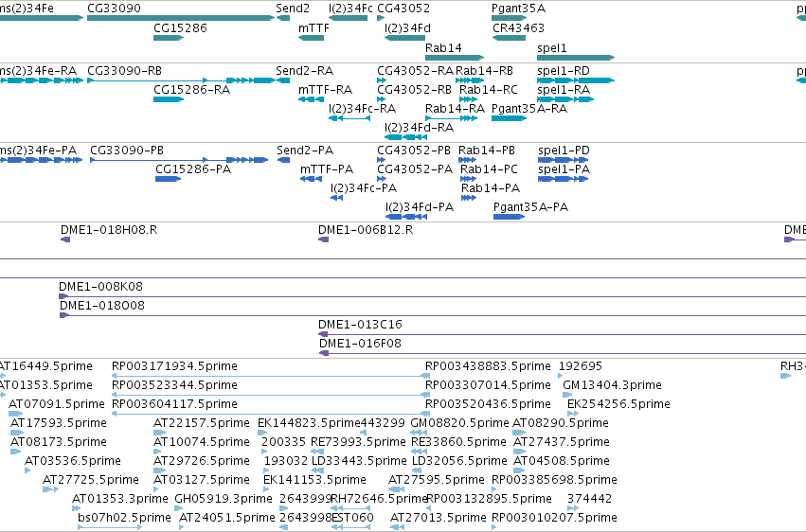Select the EK141153.5prime EST label
Screen dimensions: 806x532
(314, 480)
